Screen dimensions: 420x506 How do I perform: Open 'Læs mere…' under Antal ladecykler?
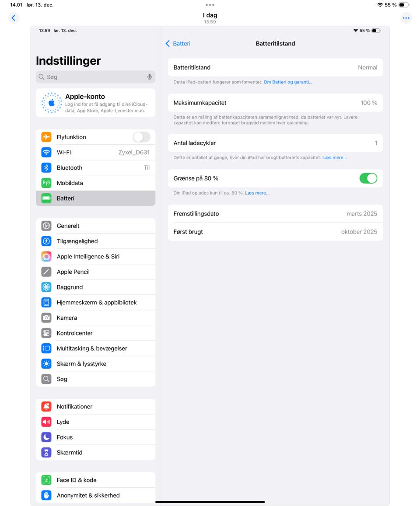point(334,157)
